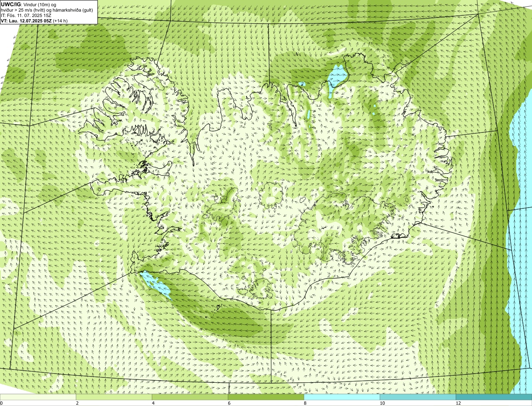Viewport: 532px width, 406px height.
Task: Click the init time "IT: Fös. 11. 07. 2025 15Z"
Action: point(26,15)
